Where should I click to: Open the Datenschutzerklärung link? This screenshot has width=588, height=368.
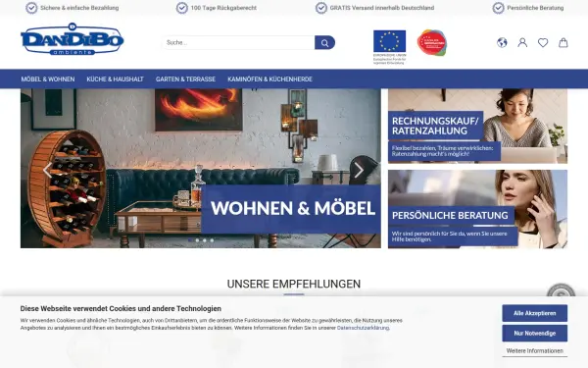pos(363,328)
